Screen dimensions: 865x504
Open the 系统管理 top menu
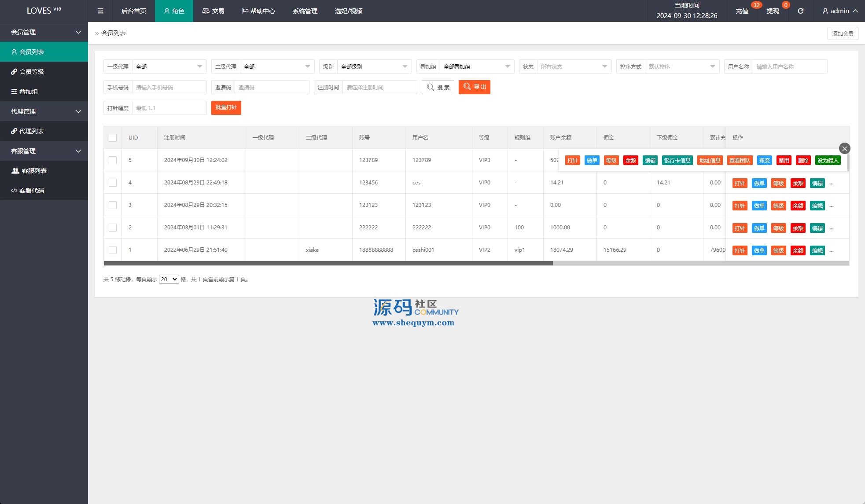pos(305,11)
